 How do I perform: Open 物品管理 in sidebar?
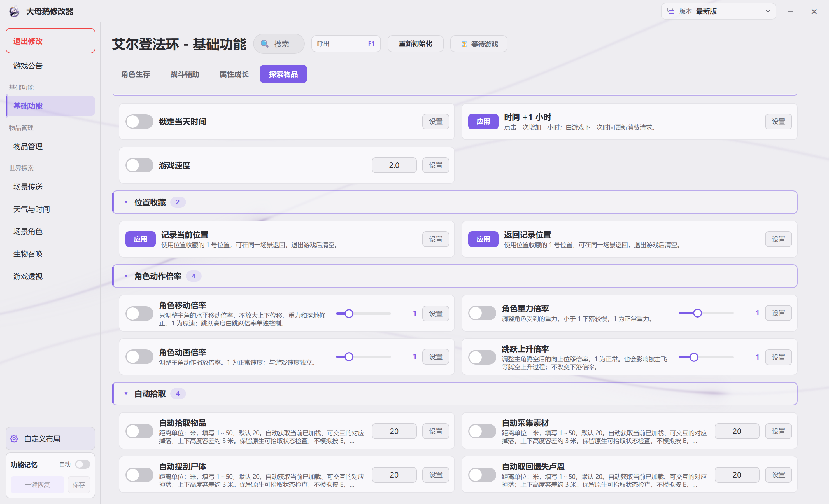[x=50, y=146]
